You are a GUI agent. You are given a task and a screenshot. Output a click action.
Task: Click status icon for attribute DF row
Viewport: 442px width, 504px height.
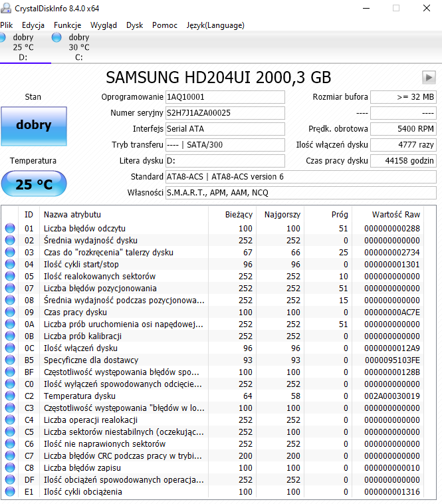pyautogui.click(x=10, y=479)
